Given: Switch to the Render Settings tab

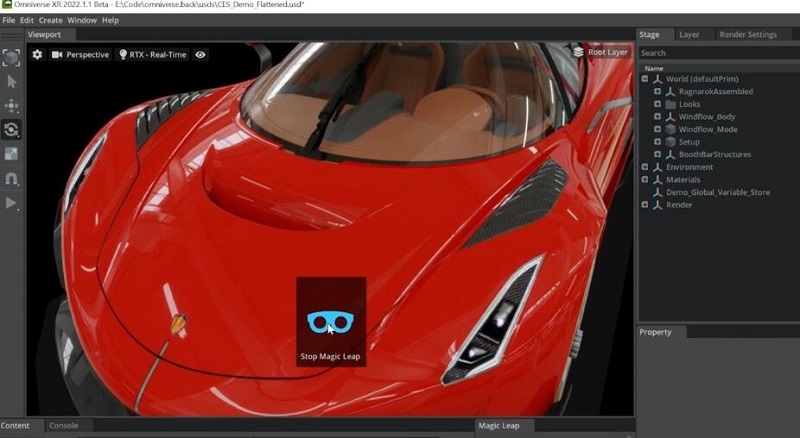Looking at the screenshot, I should pyautogui.click(x=747, y=34).
